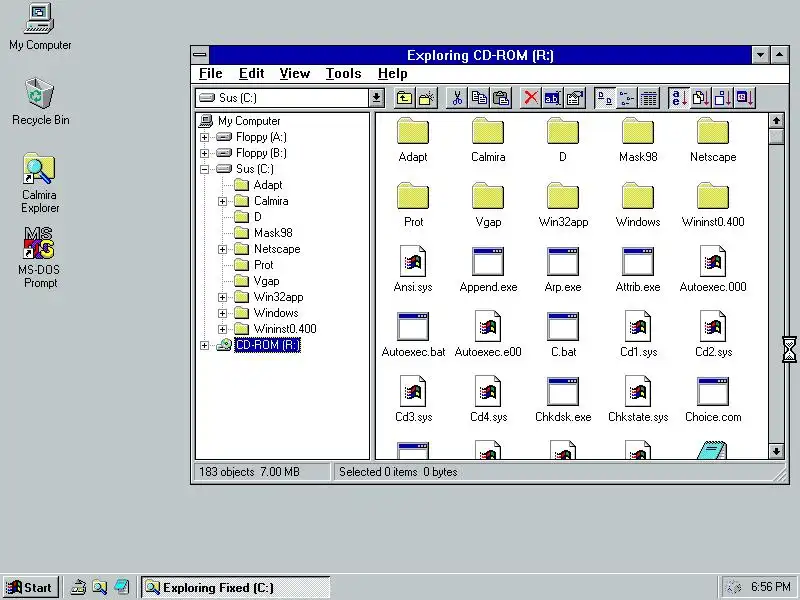
Task: Sort files by date
Action: 745,98
